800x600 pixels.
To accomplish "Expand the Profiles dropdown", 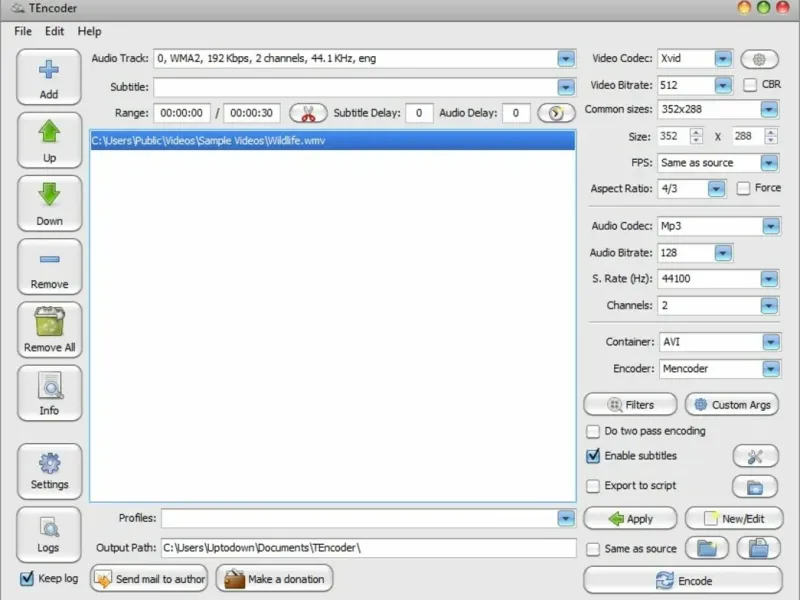I will click(x=566, y=519).
